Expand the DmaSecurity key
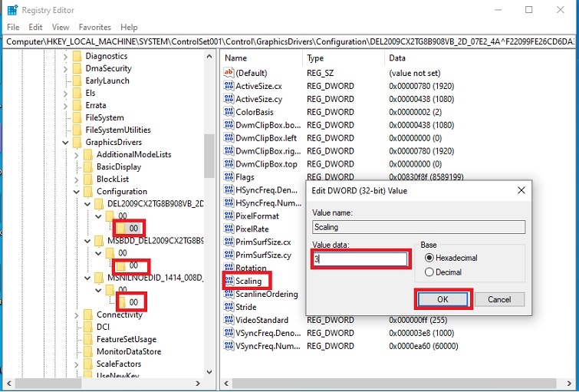This screenshot has height=392, width=579. coord(65,69)
